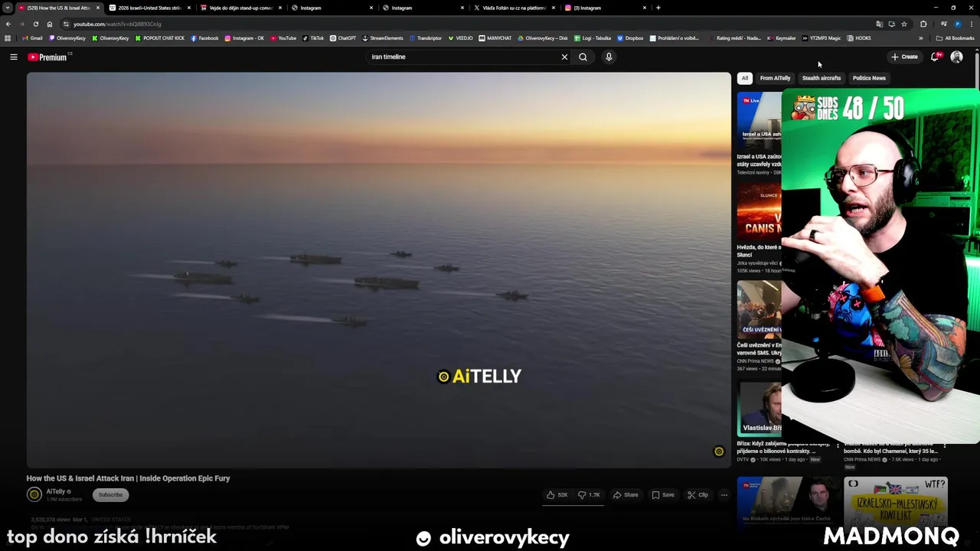Switch to the (3) Instagram tab
This screenshot has width=980, height=551.
tap(605, 8)
